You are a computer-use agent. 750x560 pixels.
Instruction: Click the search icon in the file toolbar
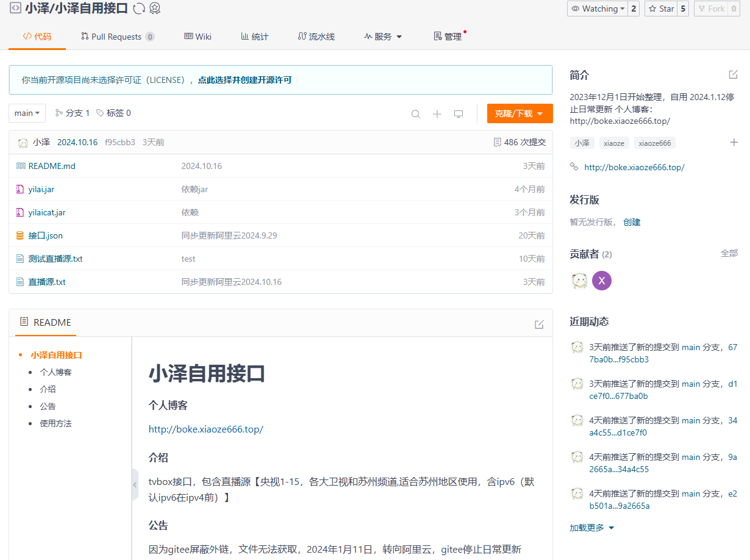click(x=416, y=114)
